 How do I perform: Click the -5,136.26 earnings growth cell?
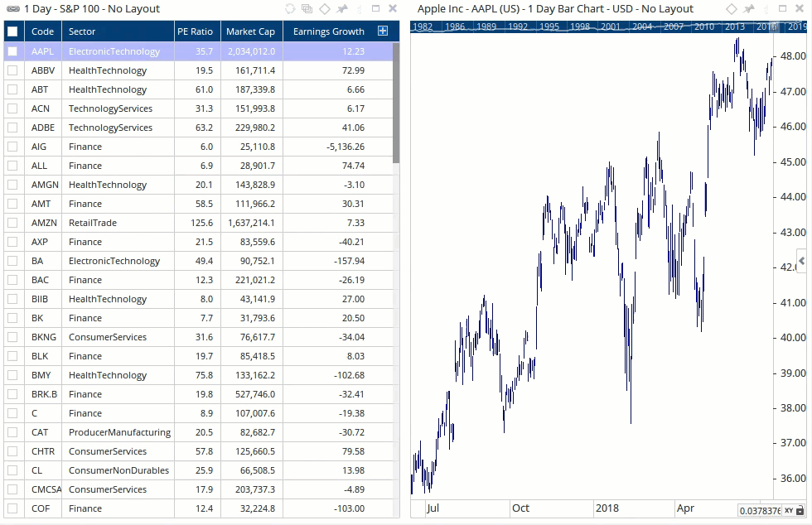point(338,147)
